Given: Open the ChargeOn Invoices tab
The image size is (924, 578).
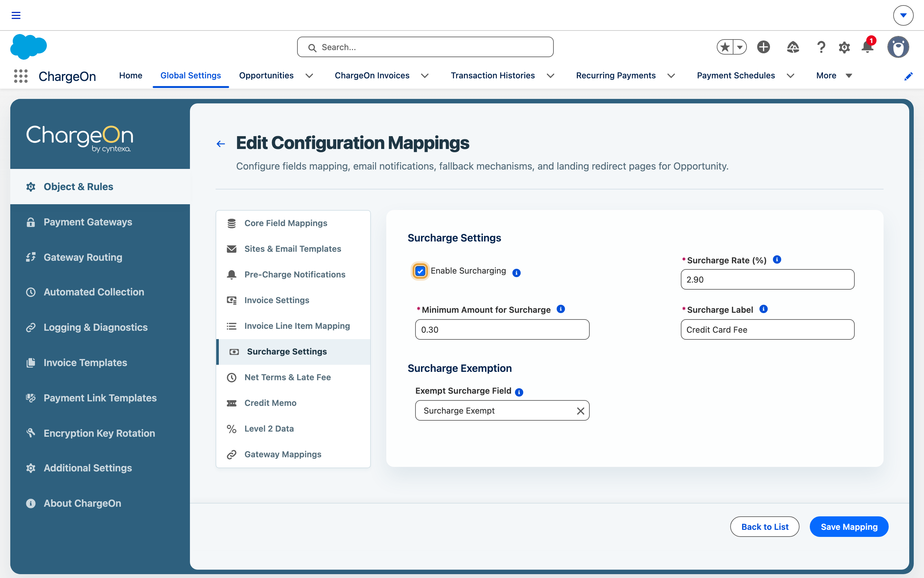Looking at the screenshot, I should [x=372, y=75].
